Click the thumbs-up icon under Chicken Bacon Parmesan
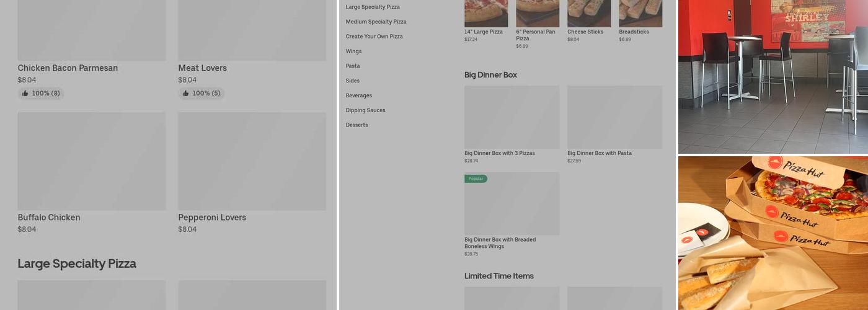The image size is (868, 310). tap(25, 94)
